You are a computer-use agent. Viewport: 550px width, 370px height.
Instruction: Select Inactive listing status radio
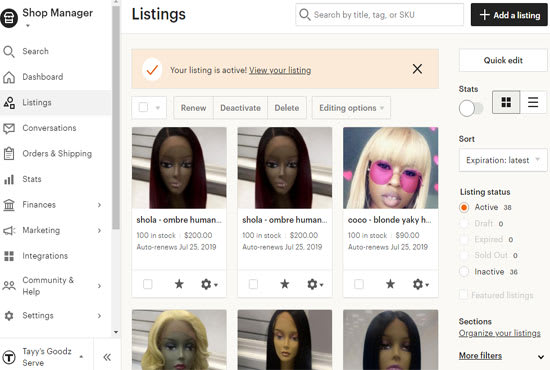click(x=464, y=272)
